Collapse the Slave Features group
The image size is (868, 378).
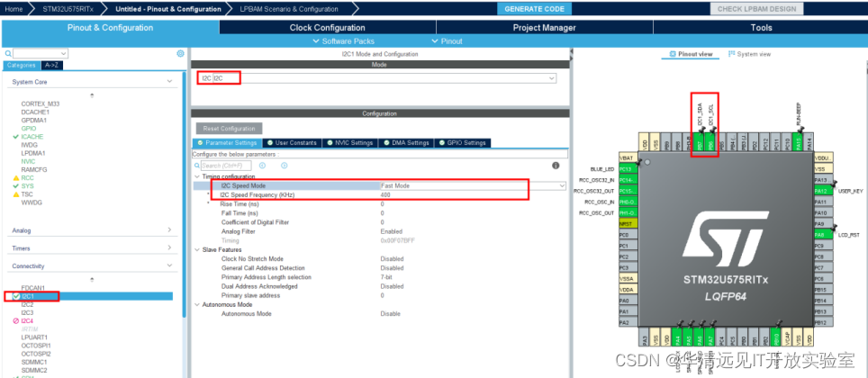[197, 249]
